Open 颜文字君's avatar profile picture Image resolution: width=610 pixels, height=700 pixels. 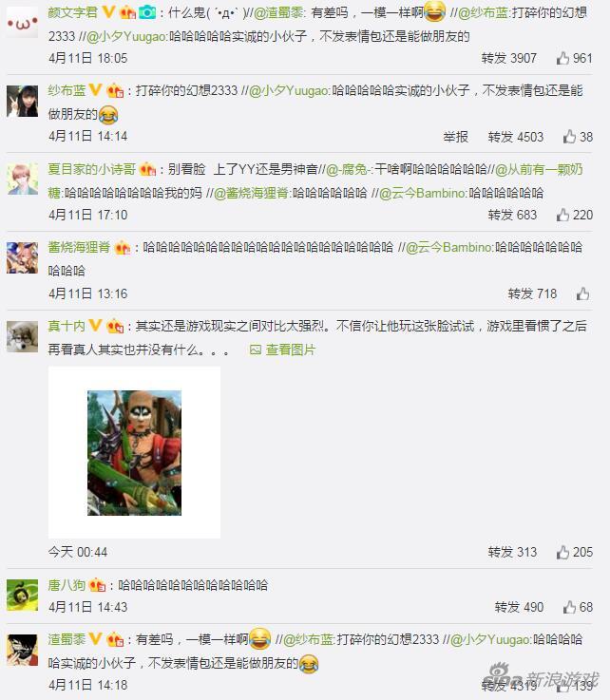point(22,22)
